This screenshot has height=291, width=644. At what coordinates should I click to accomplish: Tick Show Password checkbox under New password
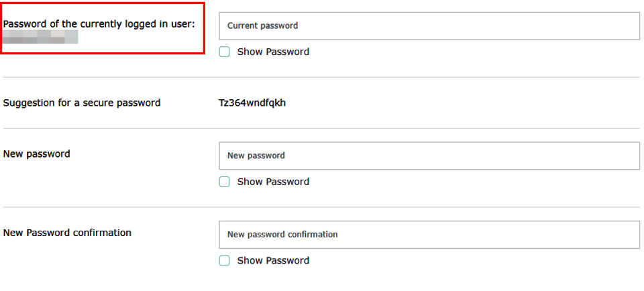click(x=225, y=182)
